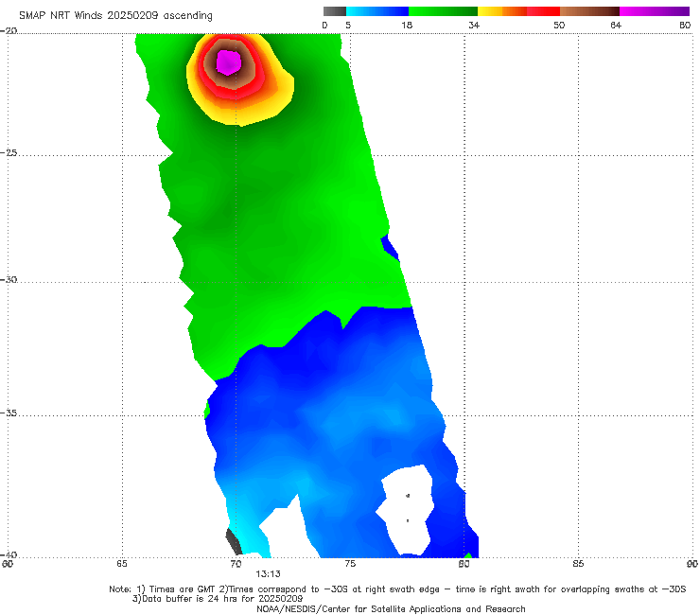Image resolution: width=700 pixels, height=615 pixels.
Task: Click the '65' longitude axis label
Action: coord(122,564)
